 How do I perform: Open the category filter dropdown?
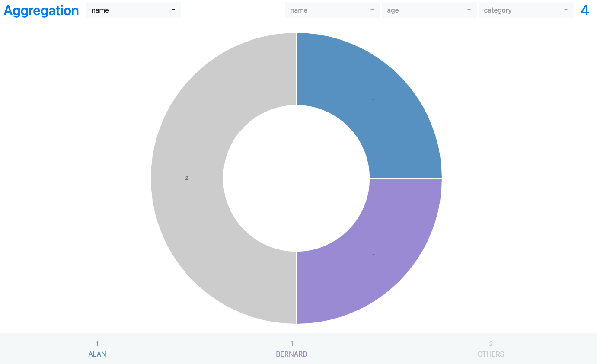tap(526, 10)
